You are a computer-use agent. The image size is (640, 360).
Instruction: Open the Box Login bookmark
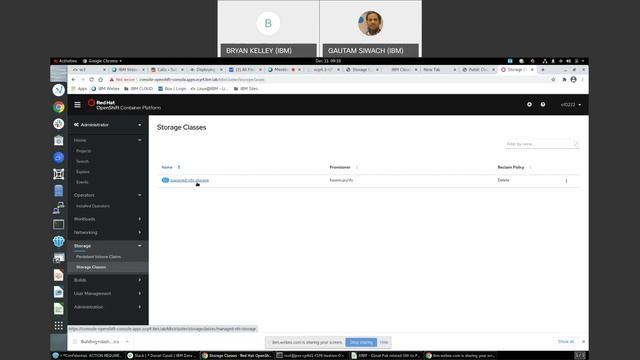click(x=172, y=89)
